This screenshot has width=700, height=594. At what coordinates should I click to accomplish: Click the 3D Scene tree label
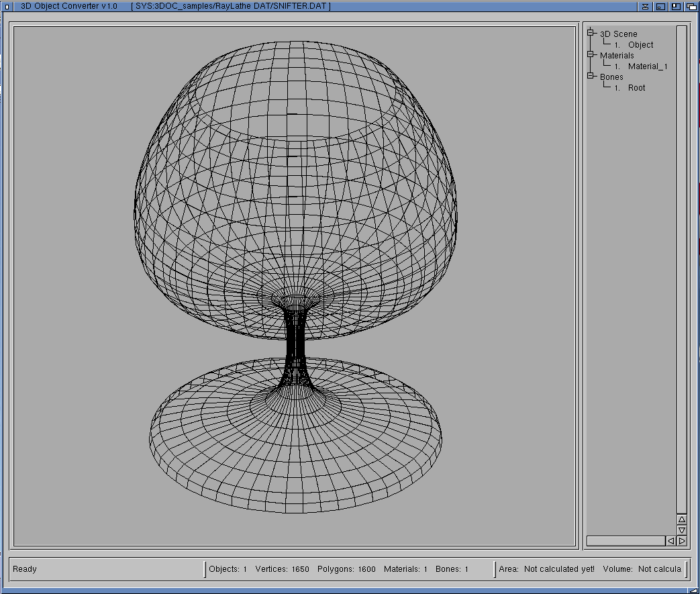[618, 34]
